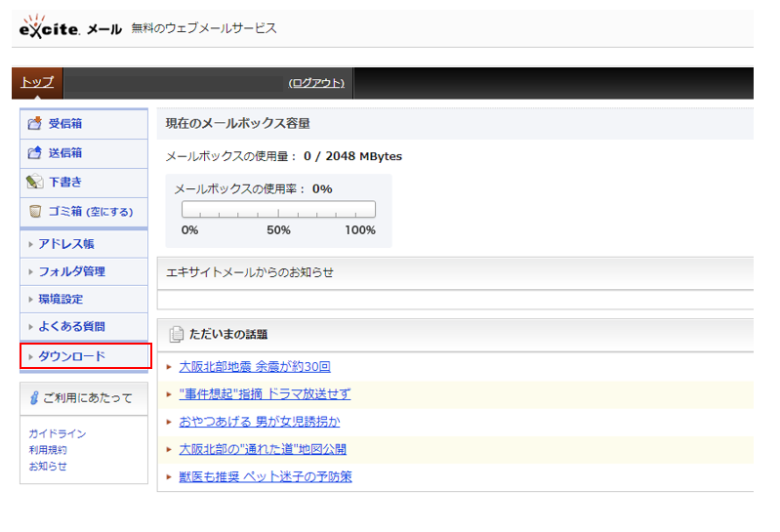Click the 現在のメールボックス容量 heading
This screenshot has width=780, height=532.
(x=238, y=123)
